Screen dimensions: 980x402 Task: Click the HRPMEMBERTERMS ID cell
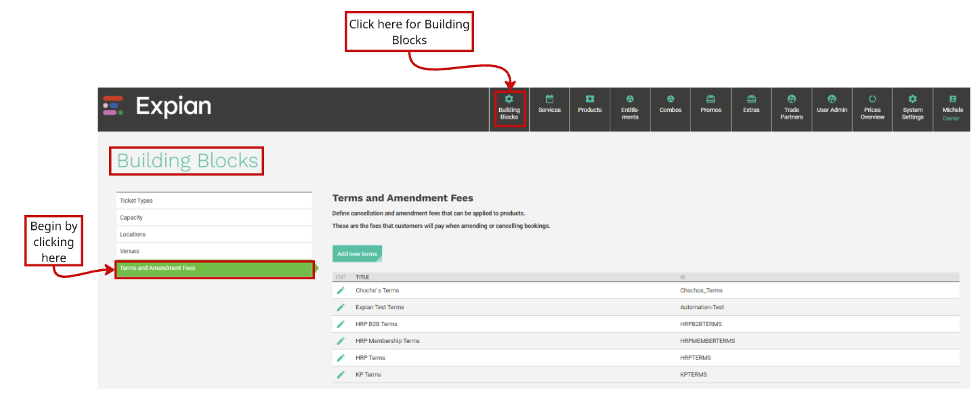pos(708,341)
